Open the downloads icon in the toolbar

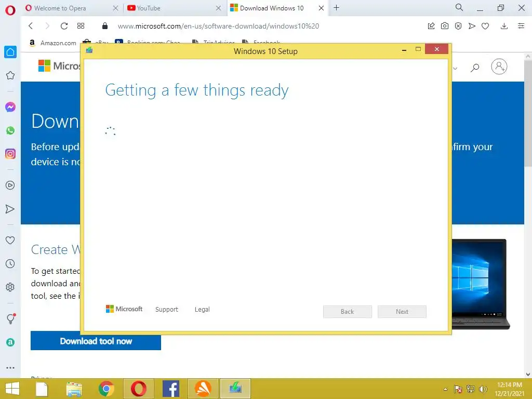(504, 26)
